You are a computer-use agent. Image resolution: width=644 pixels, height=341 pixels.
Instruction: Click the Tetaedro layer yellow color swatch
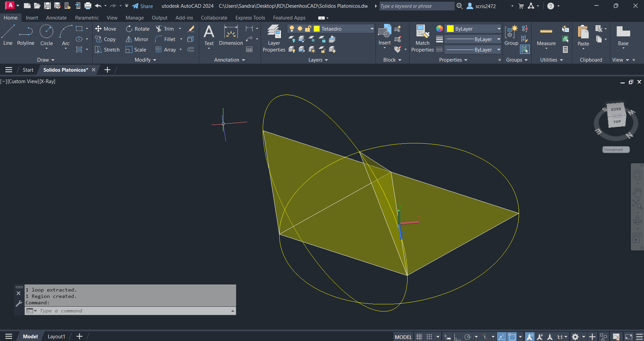tap(317, 29)
